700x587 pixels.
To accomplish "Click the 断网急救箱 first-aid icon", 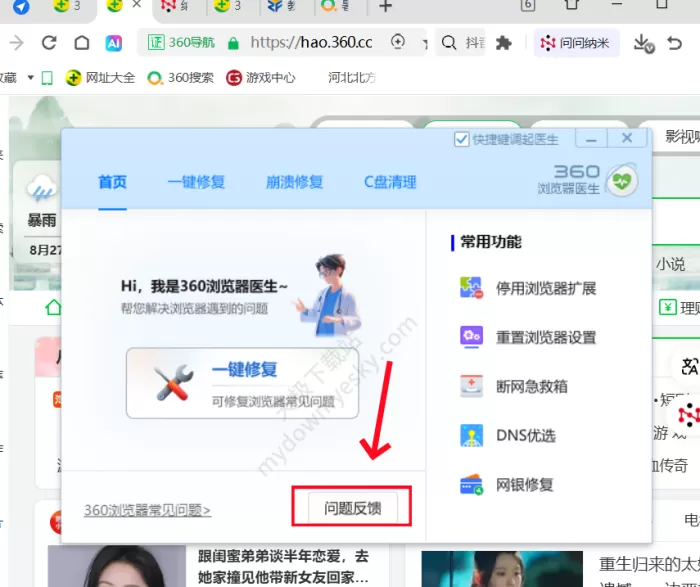I will (x=471, y=386).
